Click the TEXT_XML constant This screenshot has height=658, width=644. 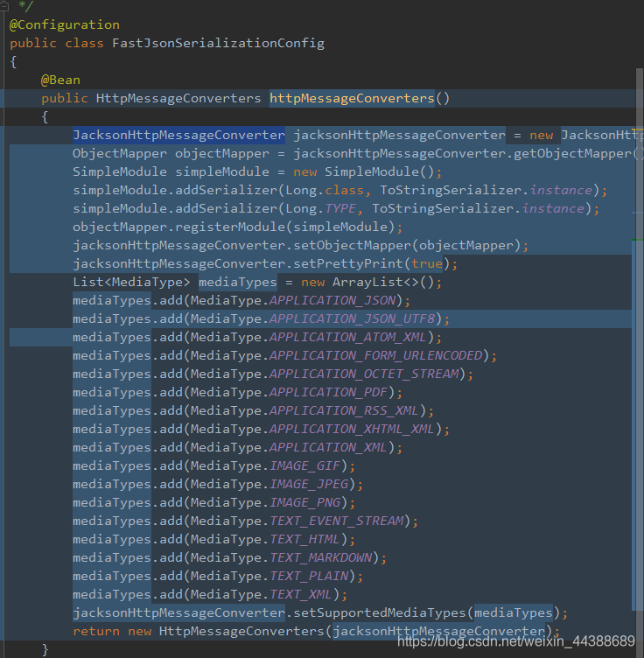301,595
